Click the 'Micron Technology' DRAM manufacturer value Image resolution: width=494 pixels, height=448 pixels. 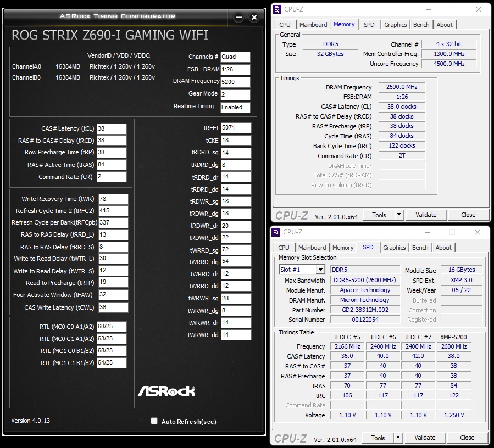pyautogui.click(x=365, y=300)
